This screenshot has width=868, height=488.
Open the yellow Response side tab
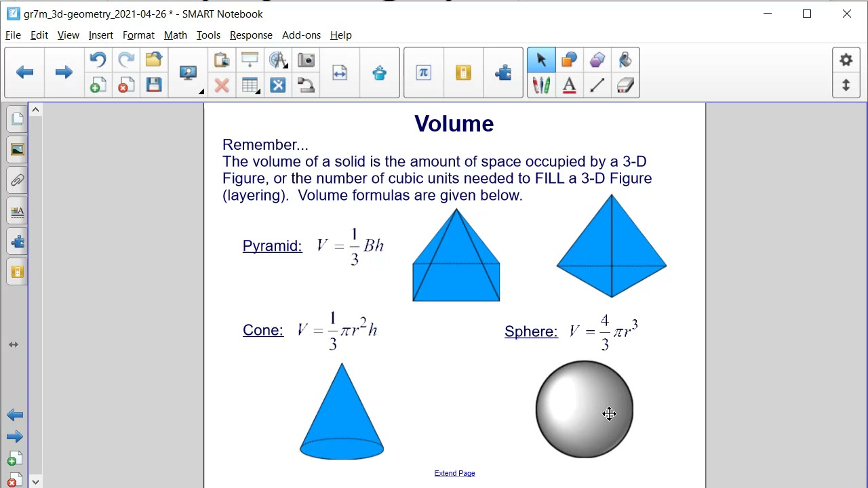coord(17,272)
